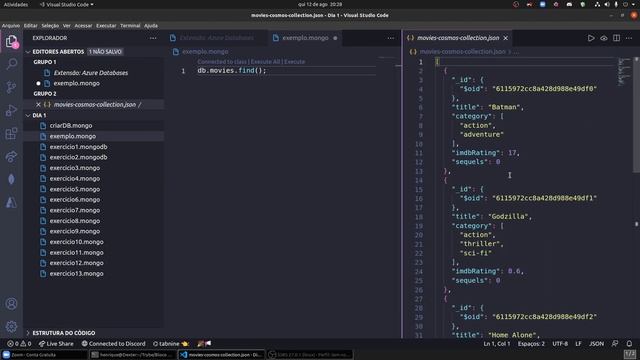Open the Editar menu
This screenshot has height=360, width=640.
click(x=31, y=26)
